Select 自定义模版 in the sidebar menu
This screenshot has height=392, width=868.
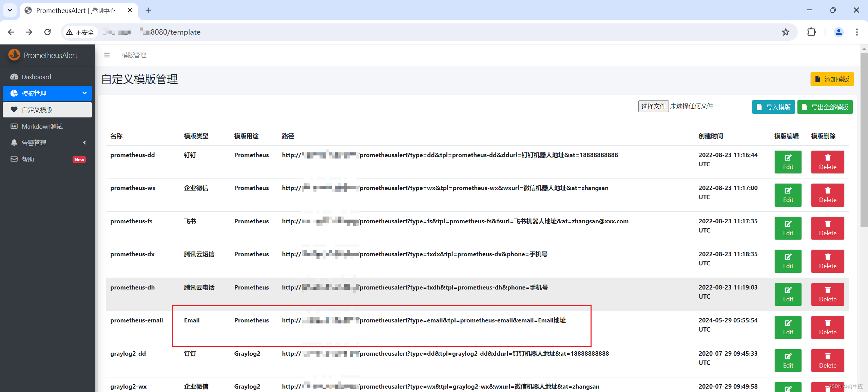(37, 110)
